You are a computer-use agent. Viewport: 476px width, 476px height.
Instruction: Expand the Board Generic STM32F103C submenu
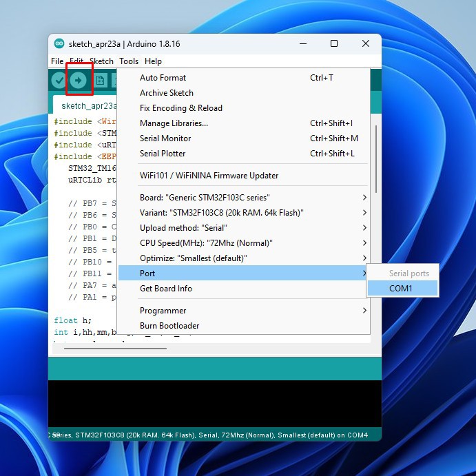tap(205, 198)
